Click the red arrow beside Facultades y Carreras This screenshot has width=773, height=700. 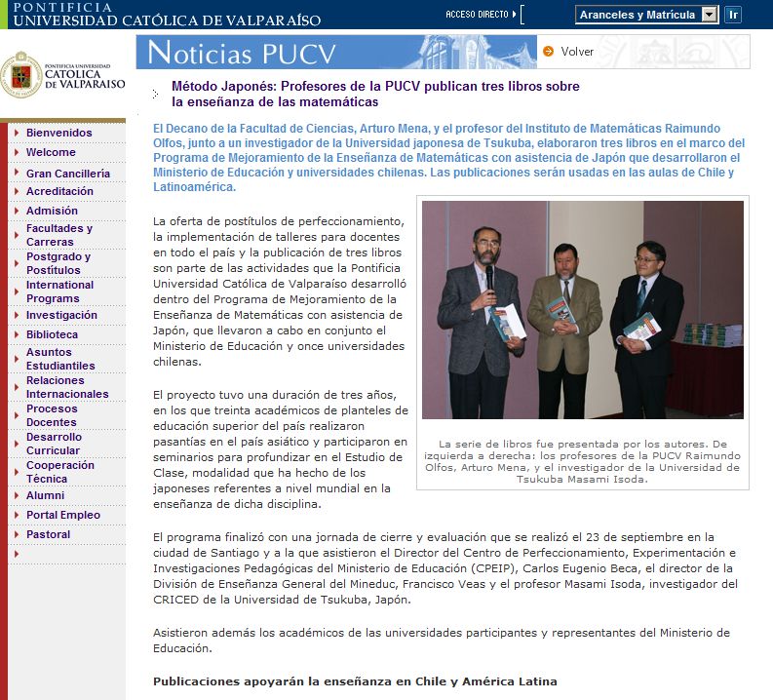pyautogui.click(x=17, y=235)
